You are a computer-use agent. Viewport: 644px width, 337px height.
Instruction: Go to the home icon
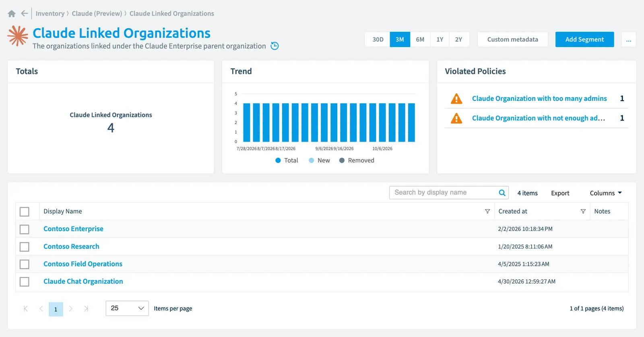pos(12,14)
